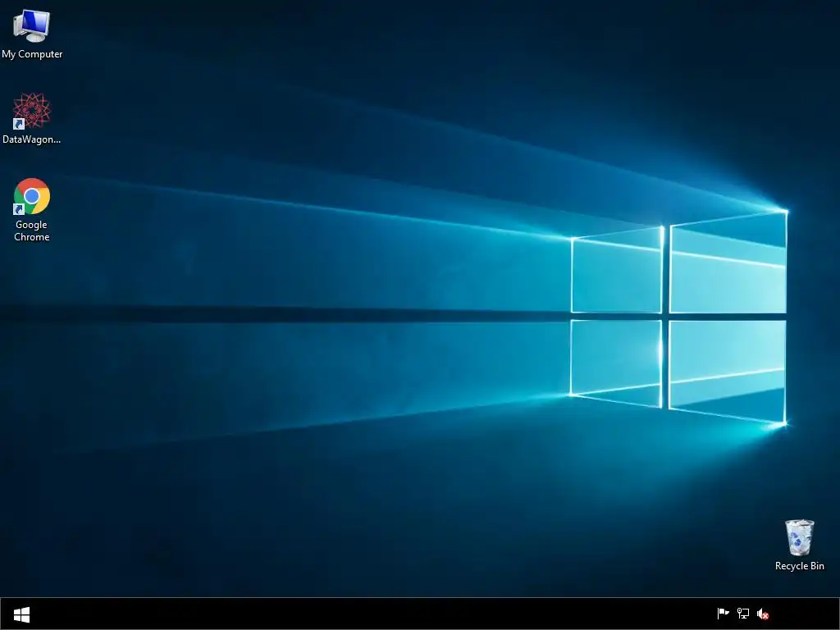The height and width of the screenshot is (630, 840).
Task: Select the DataWagon shortcut icon
Action: pos(32,111)
